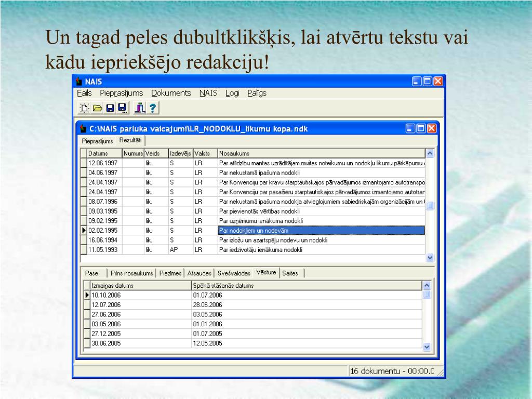
Task: Click the Veids column header
Action: pyautogui.click(x=156, y=153)
